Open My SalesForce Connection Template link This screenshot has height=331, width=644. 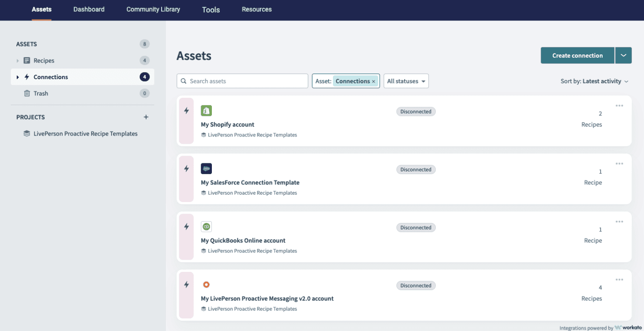point(250,182)
